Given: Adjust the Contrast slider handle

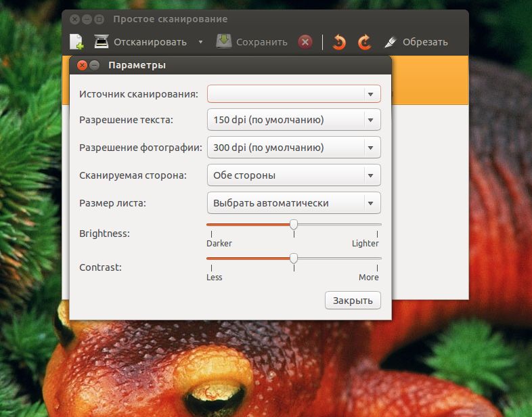Looking at the screenshot, I should pyautogui.click(x=294, y=258).
